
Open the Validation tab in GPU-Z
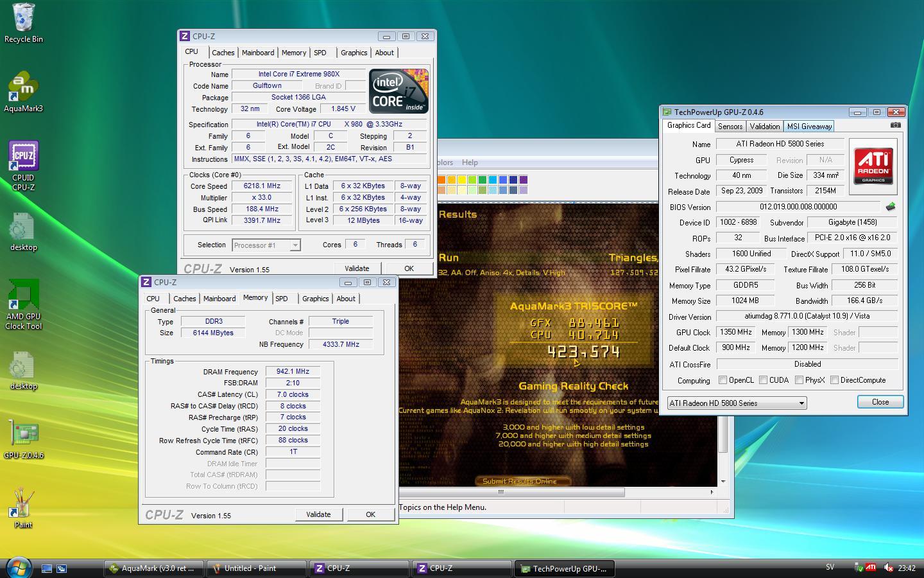(x=765, y=127)
